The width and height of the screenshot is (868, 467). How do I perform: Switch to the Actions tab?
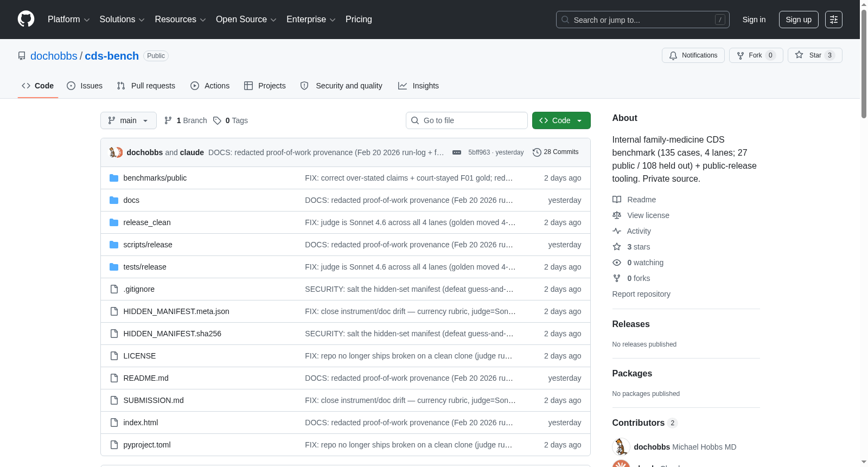tap(210, 86)
